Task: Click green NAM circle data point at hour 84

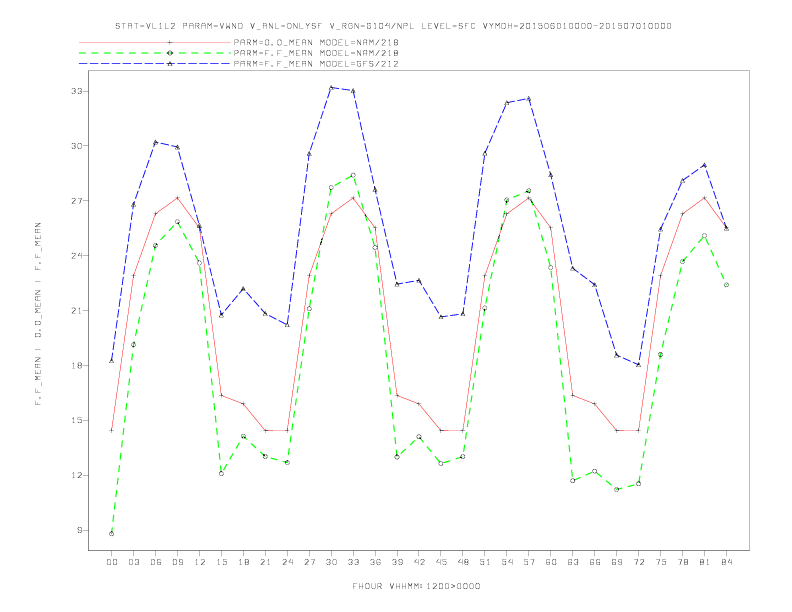Action: [726, 285]
